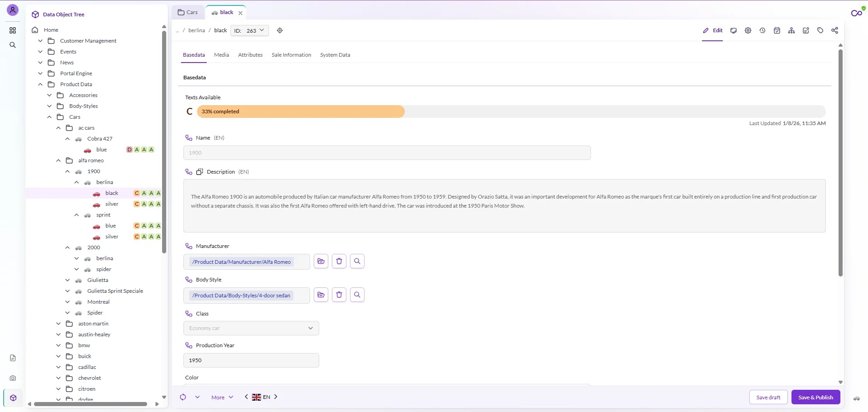Open the tags icon in toolbar

point(820,30)
